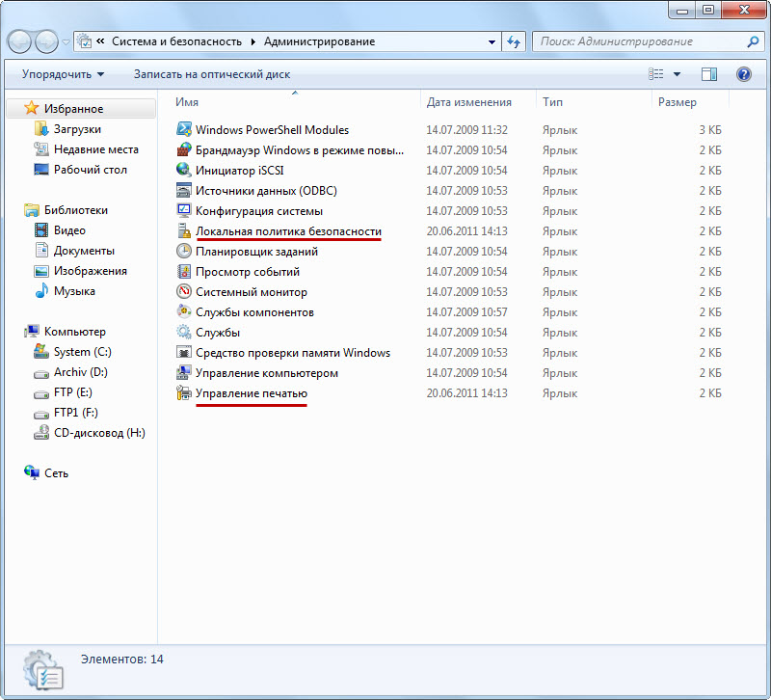Go back with the Back arrow button
Screen dimensions: 771x700
click(x=20, y=41)
